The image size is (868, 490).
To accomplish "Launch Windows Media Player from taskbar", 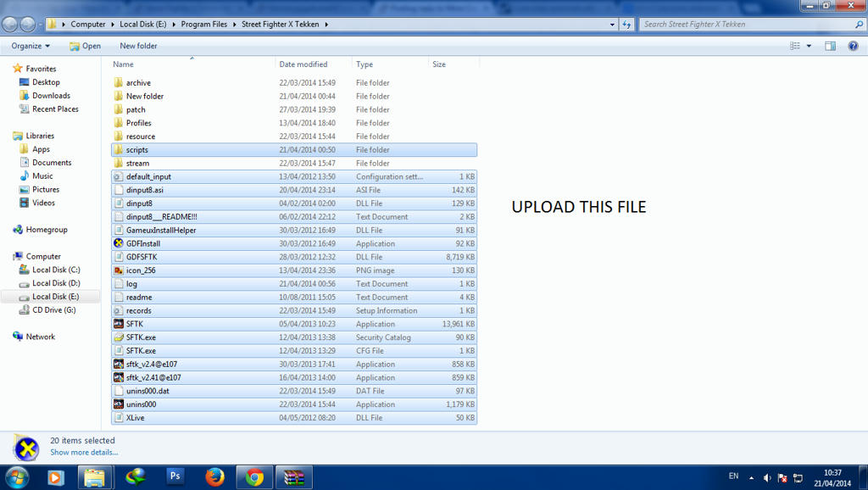I will point(55,477).
